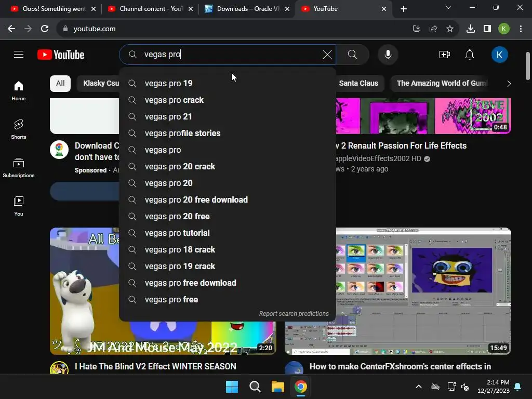Click the install app icon in address bar
Viewport: 532px width, 399px height.
pos(417,29)
